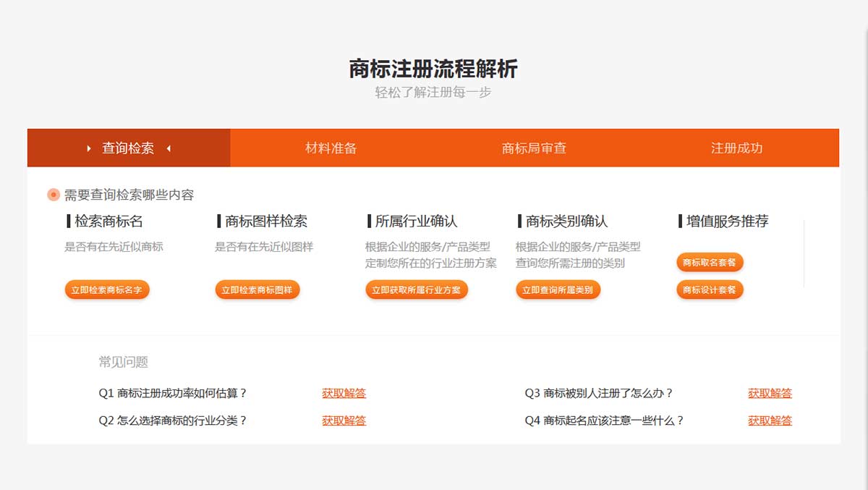Viewport: 868px width, 490px height.
Task: Open 获取解答 link for Q2
Action: click(x=344, y=421)
